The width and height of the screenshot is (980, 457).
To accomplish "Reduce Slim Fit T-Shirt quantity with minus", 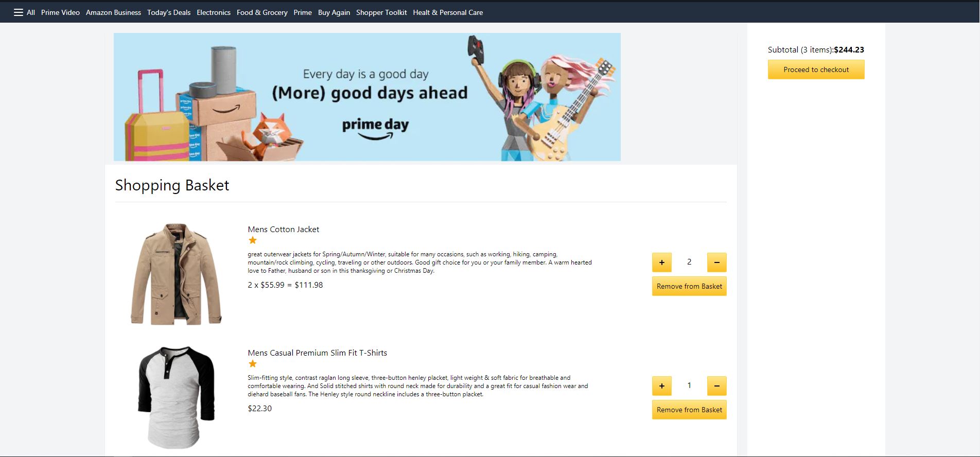I will pyautogui.click(x=716, y=386).
